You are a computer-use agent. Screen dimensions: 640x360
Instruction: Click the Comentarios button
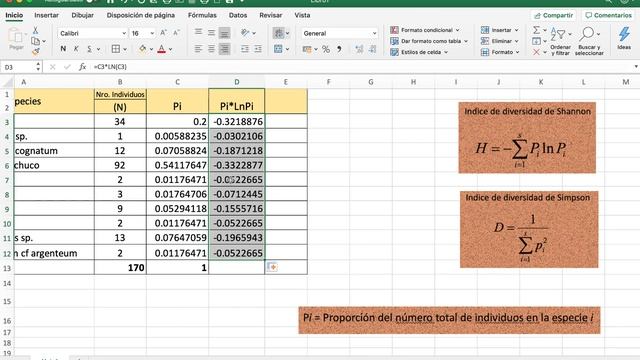tap(608, 16)
